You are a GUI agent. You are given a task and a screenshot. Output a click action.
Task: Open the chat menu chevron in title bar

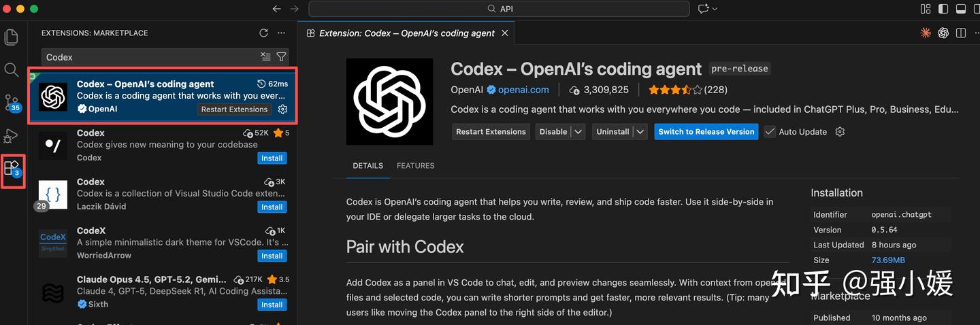[x=715, y=9]
